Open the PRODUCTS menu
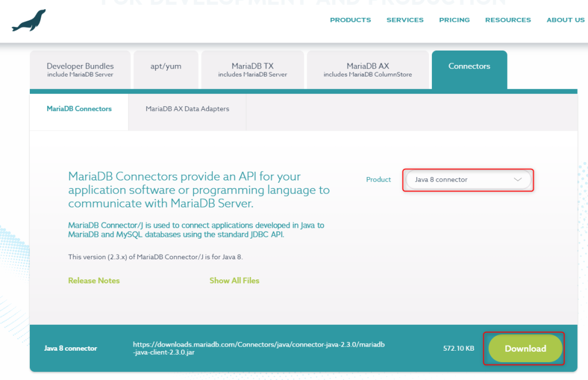The width and height of the screenshot is (588, 380). click(350, 20)
